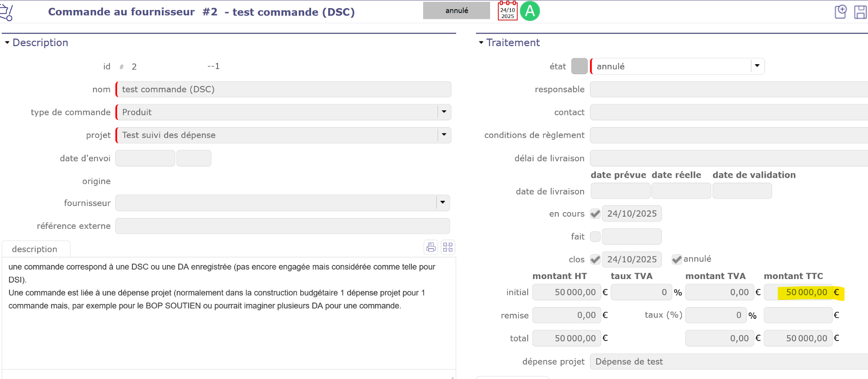The image size is (868, 379).
Task: Click the 'nom' text field
Action: point(284,90)
